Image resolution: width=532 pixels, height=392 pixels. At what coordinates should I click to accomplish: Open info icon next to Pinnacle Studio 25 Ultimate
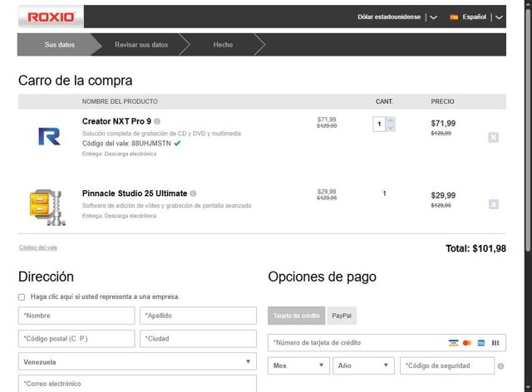coord(193,194)
